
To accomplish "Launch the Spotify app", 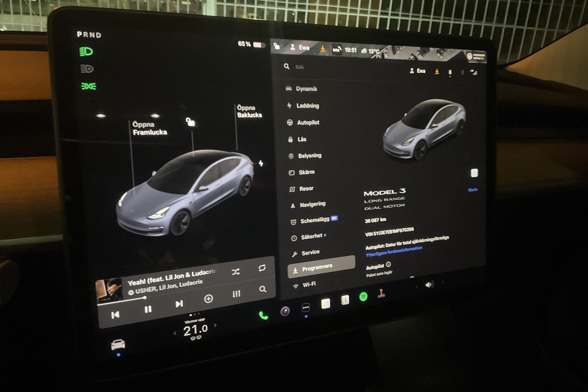I will click(x=363, y=297).
